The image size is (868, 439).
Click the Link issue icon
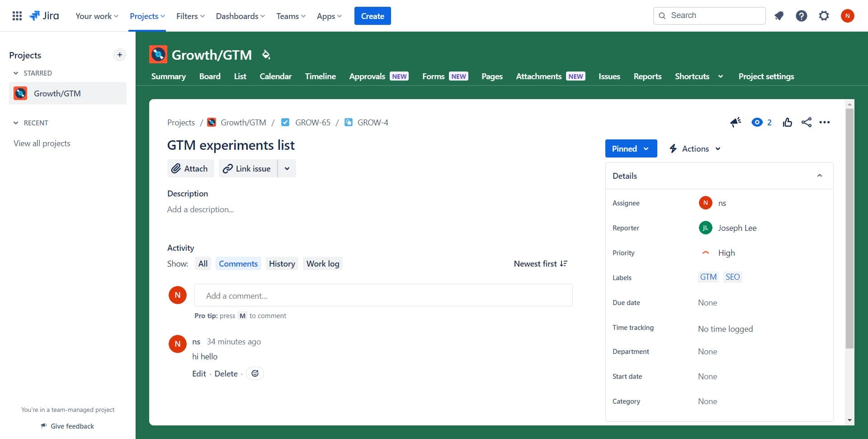coord(228,168)
